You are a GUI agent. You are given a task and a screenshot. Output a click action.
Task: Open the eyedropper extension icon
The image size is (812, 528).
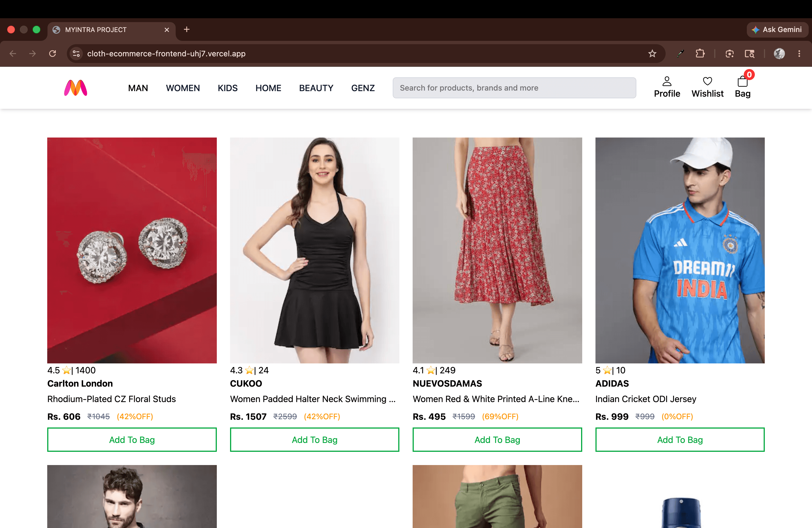[x=680, y=54]
